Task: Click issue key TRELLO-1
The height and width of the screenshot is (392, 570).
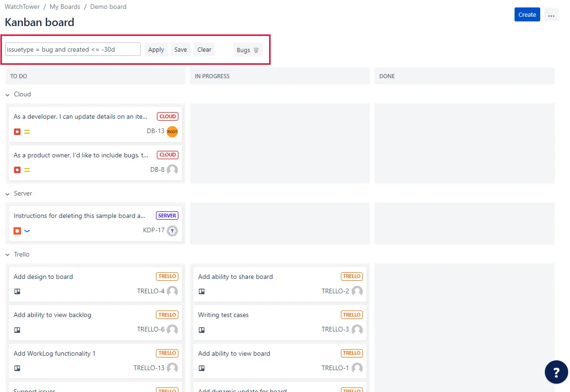Action: point(335,368)
